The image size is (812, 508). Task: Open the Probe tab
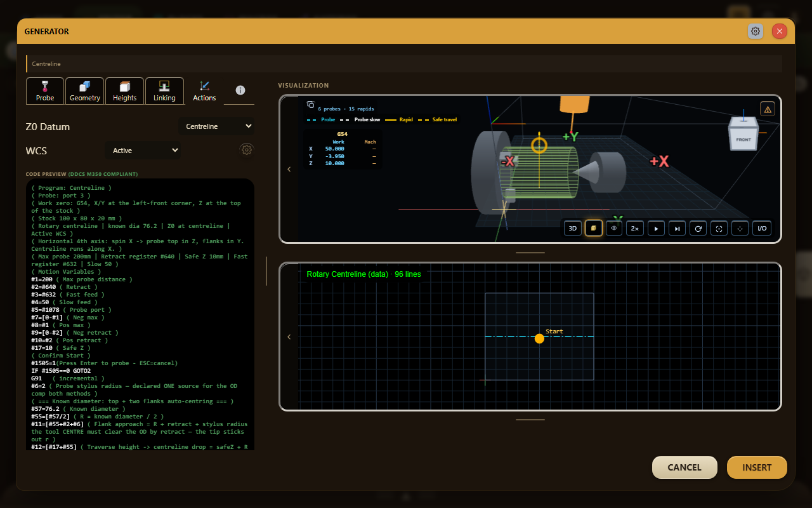45,91
